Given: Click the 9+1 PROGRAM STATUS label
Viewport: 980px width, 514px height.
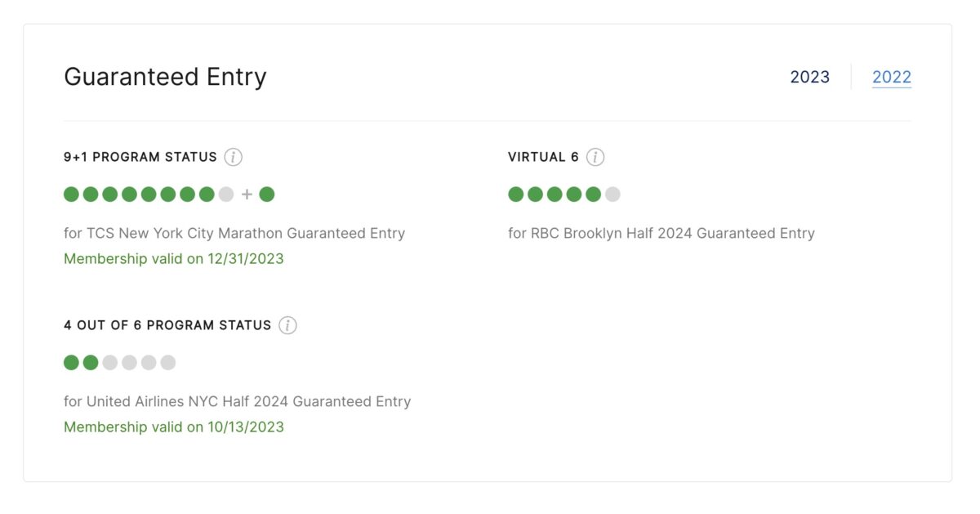Looking at the screenshot, I should [140, 157].
